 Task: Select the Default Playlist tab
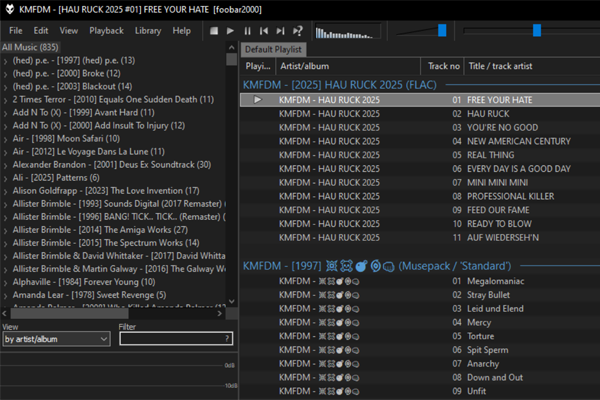(273, 49)
